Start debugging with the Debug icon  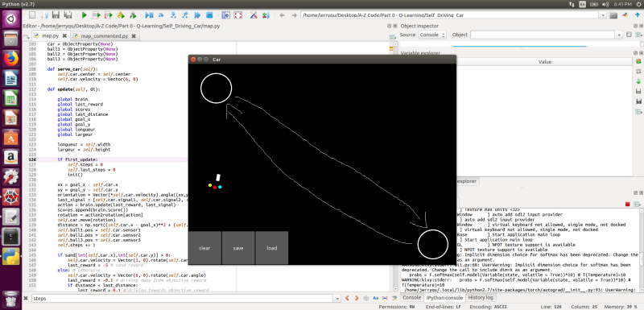(x=150, y=15)
